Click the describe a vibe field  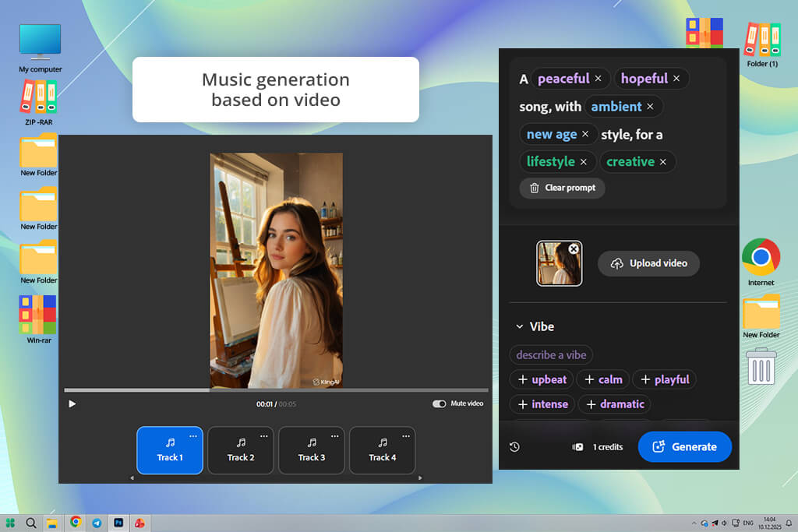click(551, 355)
